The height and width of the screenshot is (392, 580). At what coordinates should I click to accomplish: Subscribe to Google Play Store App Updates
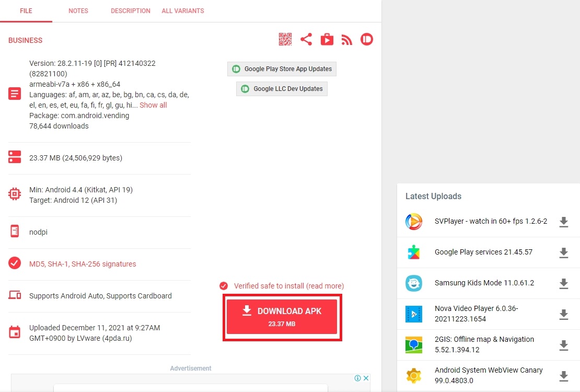[282, 69]
